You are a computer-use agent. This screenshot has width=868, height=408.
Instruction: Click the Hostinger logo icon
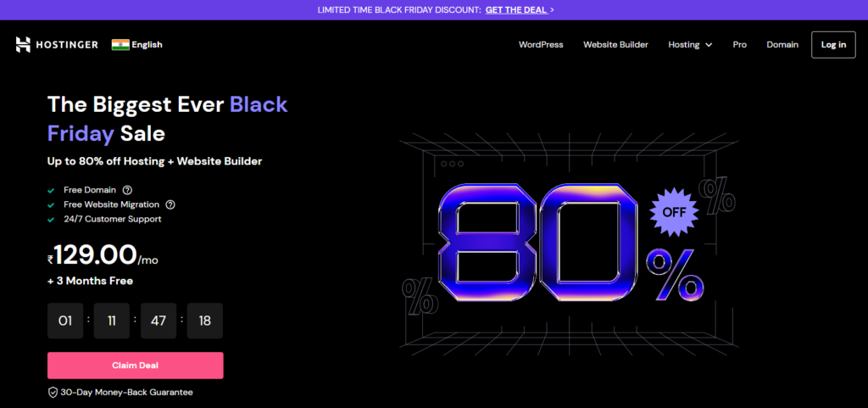(x=23, y=45)
